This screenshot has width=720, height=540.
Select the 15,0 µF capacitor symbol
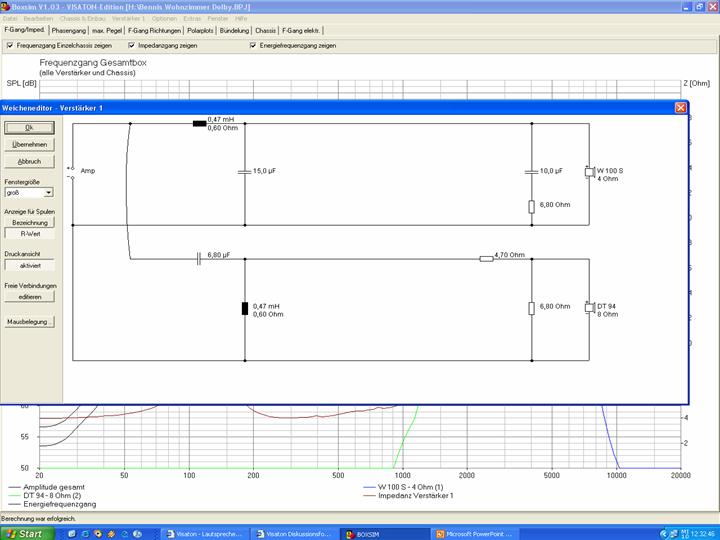(x=245, y=171)
